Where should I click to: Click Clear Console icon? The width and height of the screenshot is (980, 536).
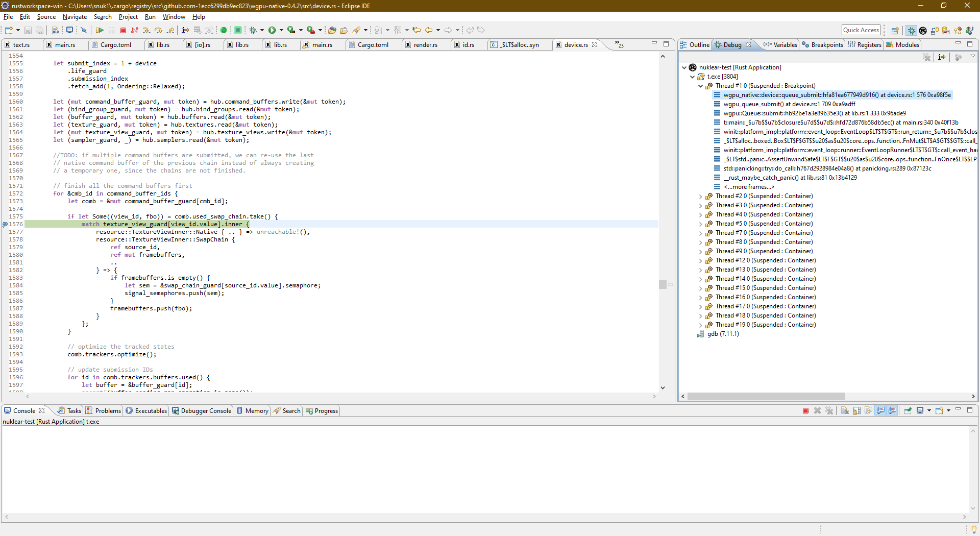(845, 411)
